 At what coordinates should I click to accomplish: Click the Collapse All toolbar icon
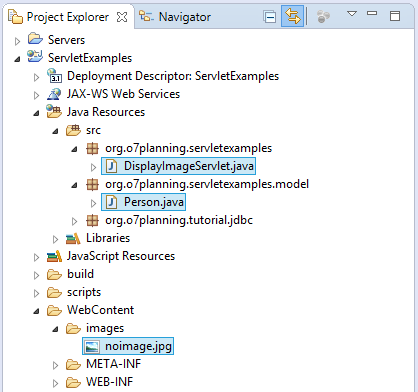click(x=269, y=17)
